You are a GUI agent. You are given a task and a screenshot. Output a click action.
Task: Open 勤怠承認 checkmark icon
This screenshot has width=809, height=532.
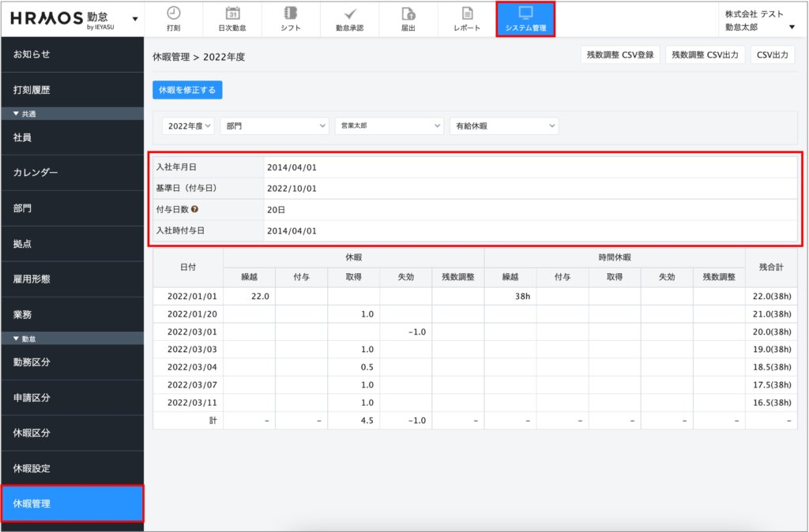tap(349, 13)
